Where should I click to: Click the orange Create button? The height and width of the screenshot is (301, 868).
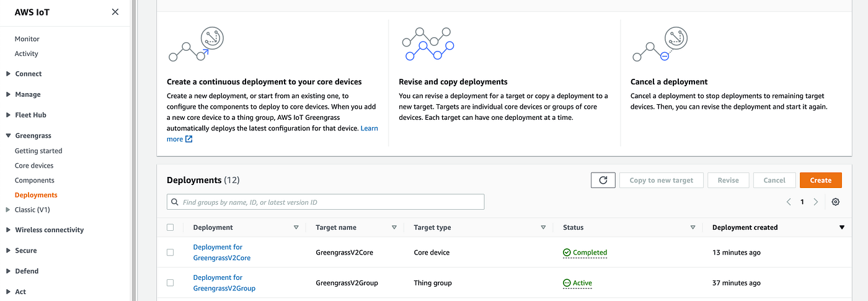[x=820, y=180]
